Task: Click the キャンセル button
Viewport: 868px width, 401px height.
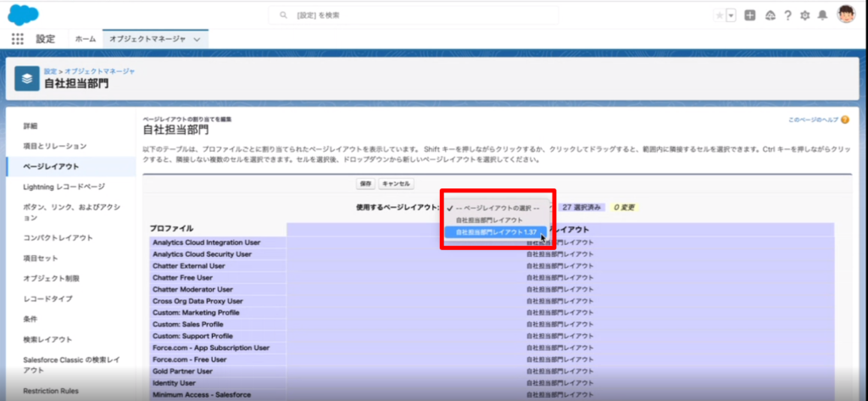Action: coord(397,184)
